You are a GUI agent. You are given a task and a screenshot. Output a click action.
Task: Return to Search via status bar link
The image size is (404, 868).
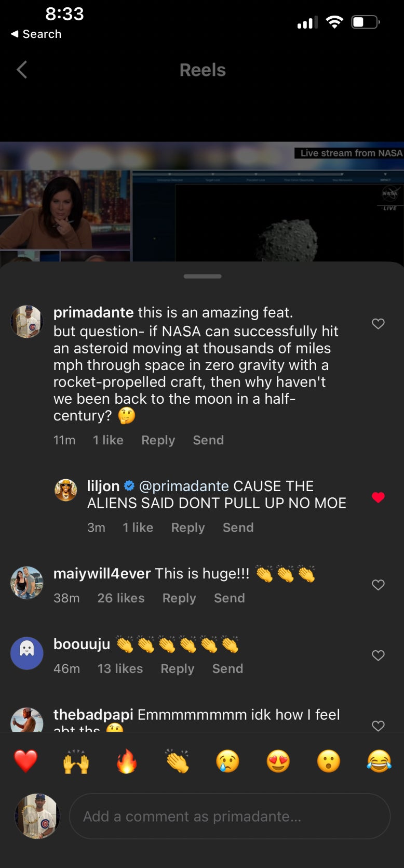pyautogui.click(x=36, y=34)
